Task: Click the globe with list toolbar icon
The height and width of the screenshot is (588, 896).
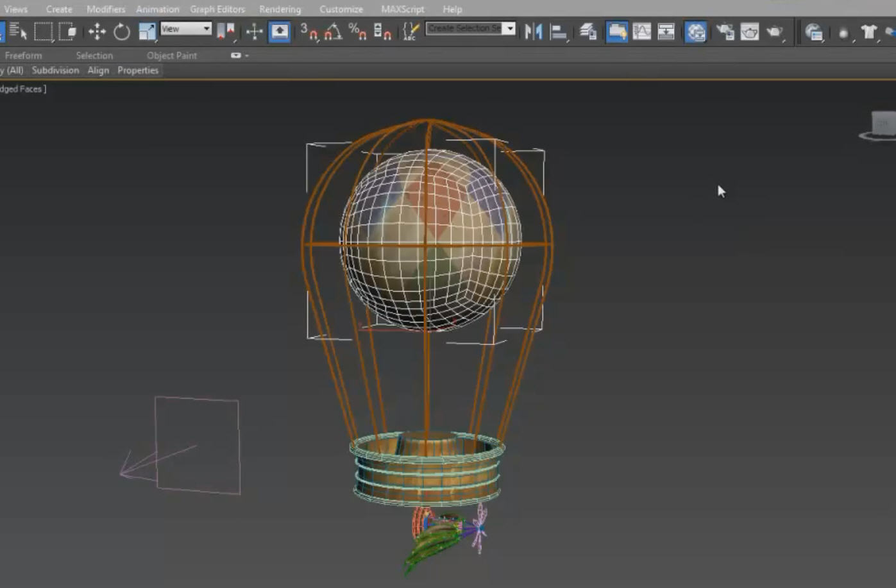Action: pyautogui.click(x=814, y=31)
